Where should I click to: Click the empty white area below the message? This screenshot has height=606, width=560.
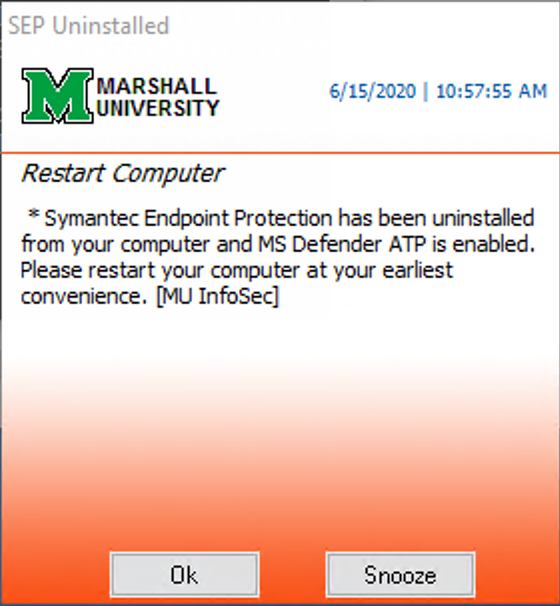click(x=280, y=336)
